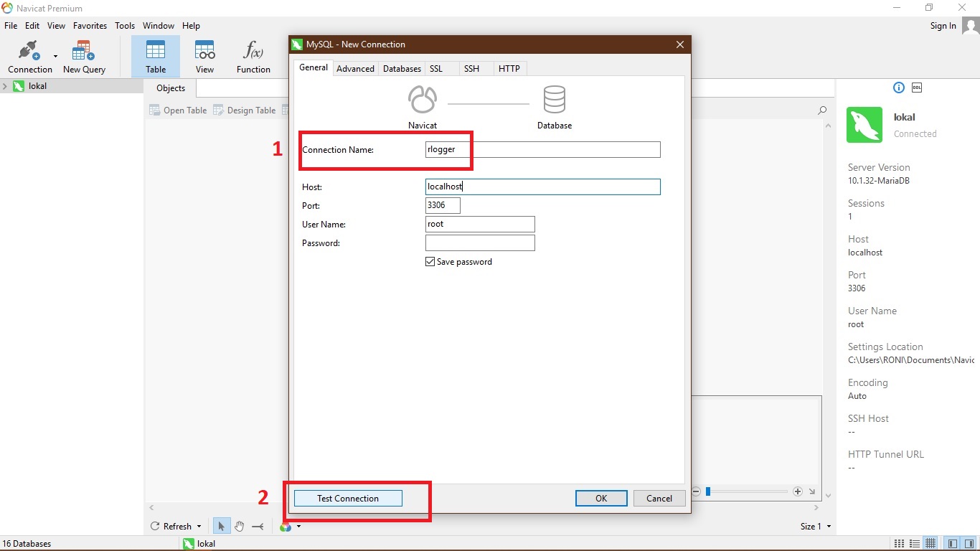Click Sign In at the top right

click(942, 25)
